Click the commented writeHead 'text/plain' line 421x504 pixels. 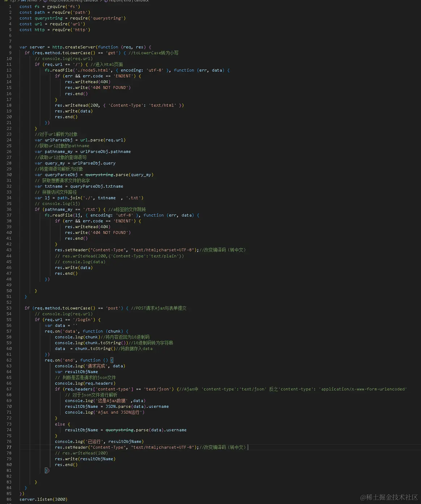click(119, 256)
